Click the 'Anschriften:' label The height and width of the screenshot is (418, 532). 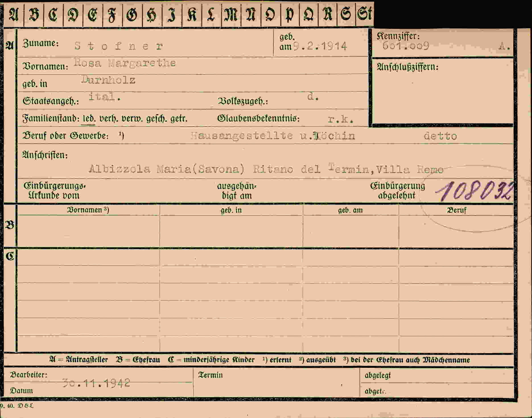(45, 155)
